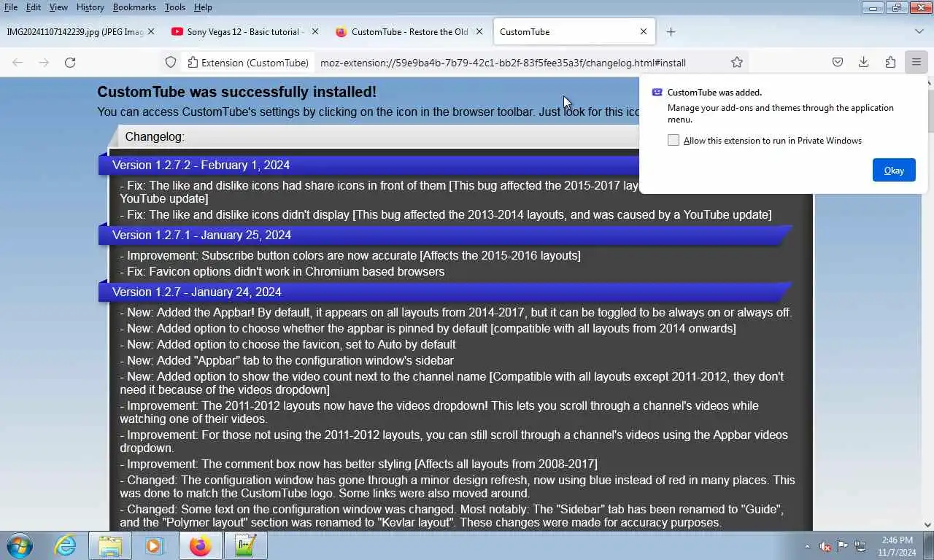Click the taskbar clock showing 2:46 PM
This screenshot has width=934, height=560.
pos(897,546)
